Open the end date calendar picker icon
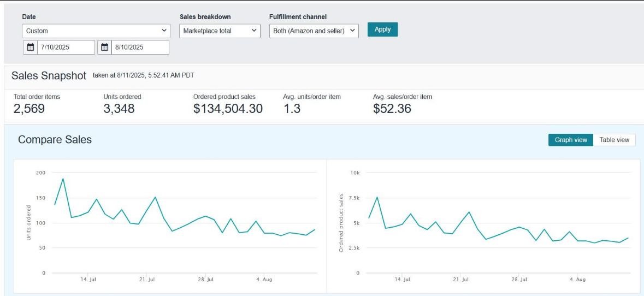Screen dimensions: 644x296 pos(105,48)
